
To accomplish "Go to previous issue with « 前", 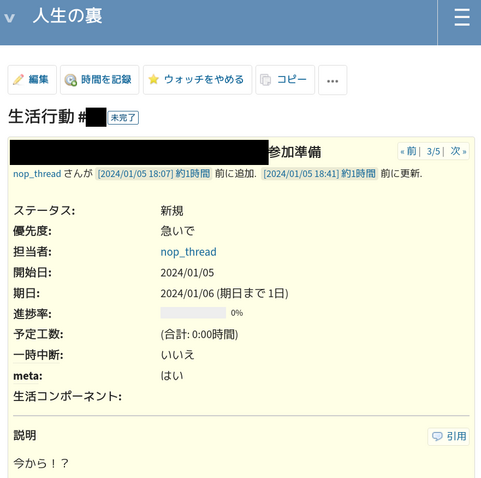I will tap(408, 151).
